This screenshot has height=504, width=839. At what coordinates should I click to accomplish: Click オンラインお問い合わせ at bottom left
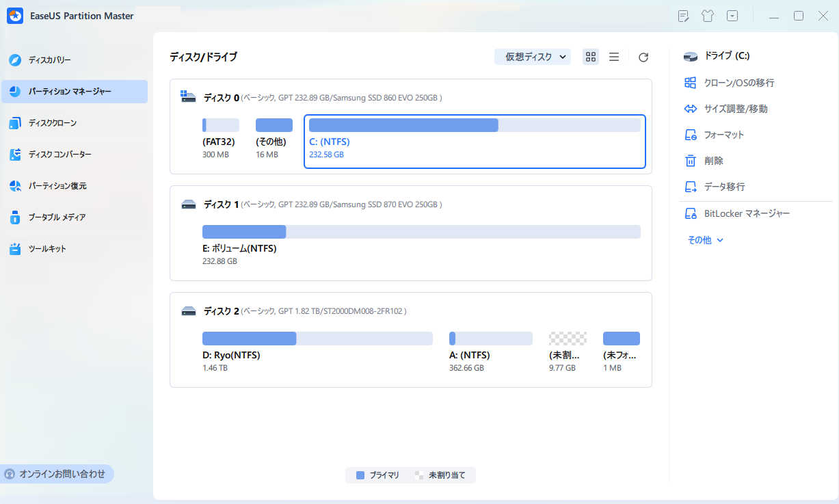[x=57, y=474]
